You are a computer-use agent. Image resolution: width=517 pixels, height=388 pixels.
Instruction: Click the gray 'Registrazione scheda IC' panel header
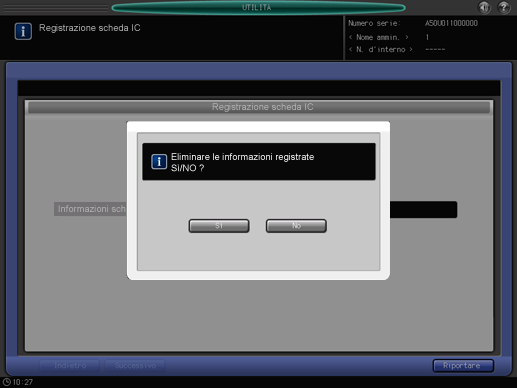coord(259,107)
